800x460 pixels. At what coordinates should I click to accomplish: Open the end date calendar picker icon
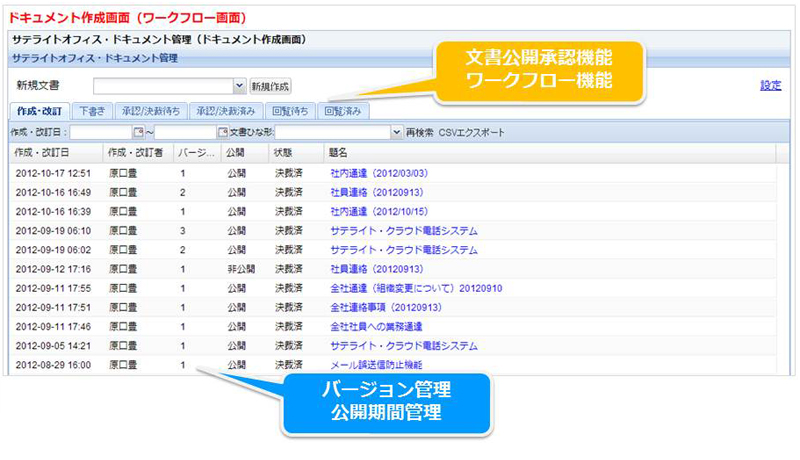(x=223, y=132)
